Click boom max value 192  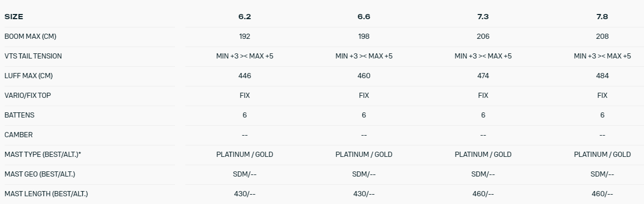(245, 36)
